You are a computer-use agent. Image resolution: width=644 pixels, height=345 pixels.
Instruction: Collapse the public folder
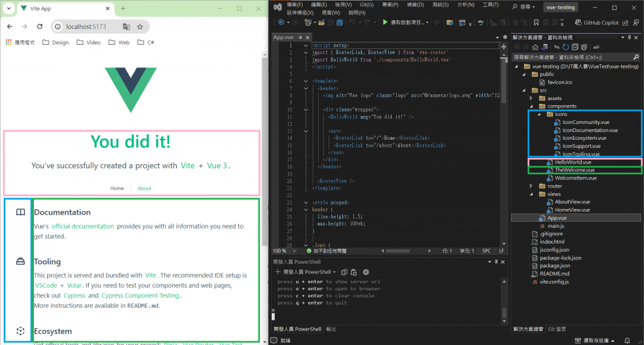[x=524, y=74]
